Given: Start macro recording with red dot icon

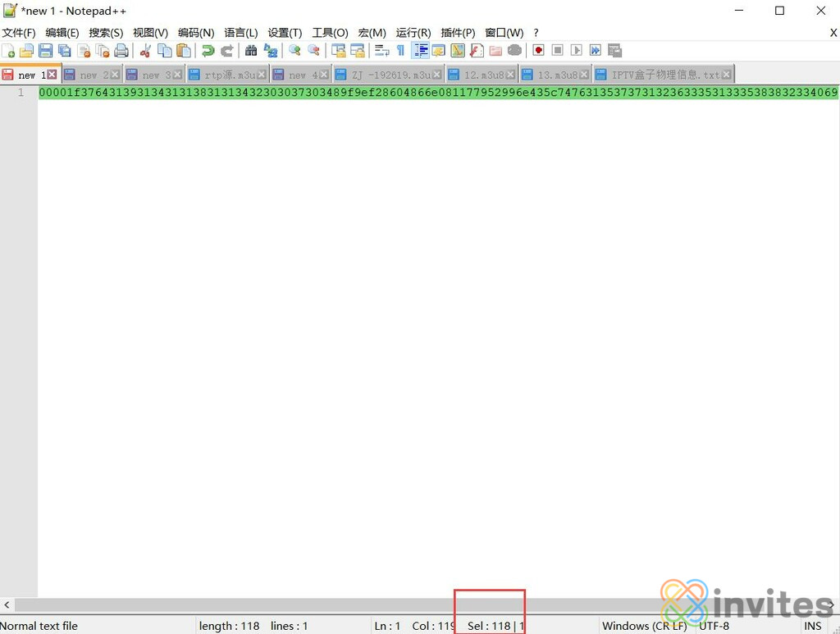Looking at the screenshot, I should [538, 50].
